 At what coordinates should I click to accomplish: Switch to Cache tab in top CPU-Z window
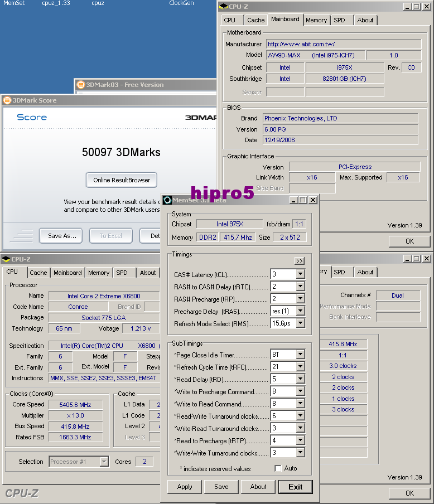pyautogui.click(x=255, y=20)
